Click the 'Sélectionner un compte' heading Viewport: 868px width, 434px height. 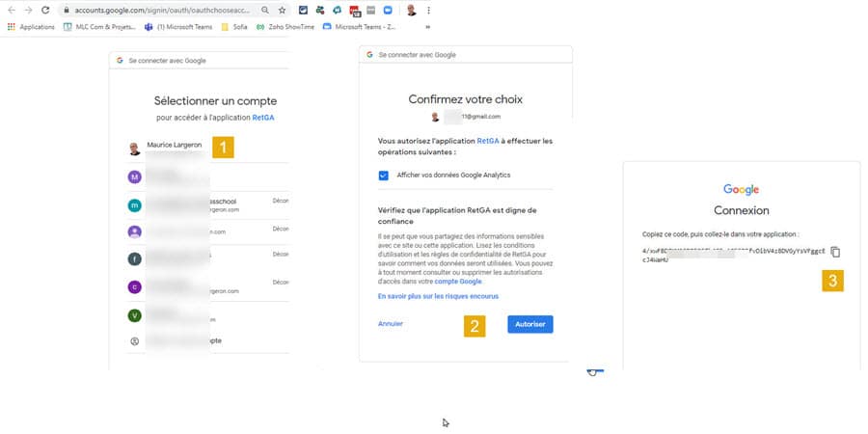coord(215,100)
